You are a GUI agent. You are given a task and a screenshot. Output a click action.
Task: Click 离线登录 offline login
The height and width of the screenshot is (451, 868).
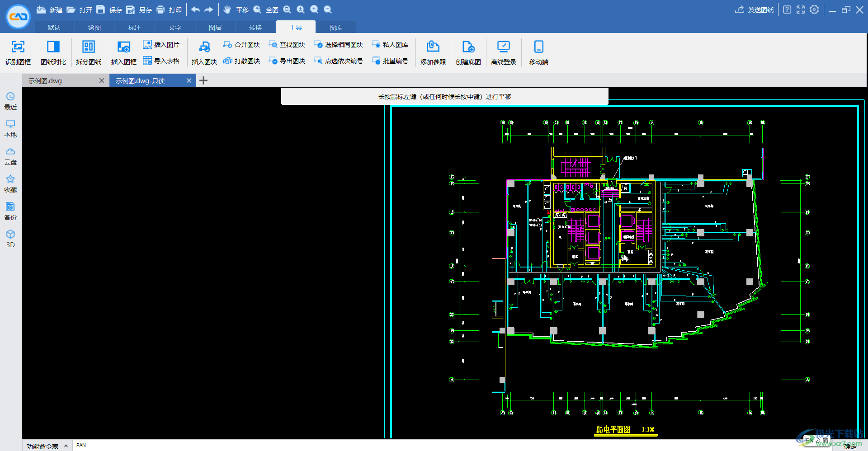(504, 52)
